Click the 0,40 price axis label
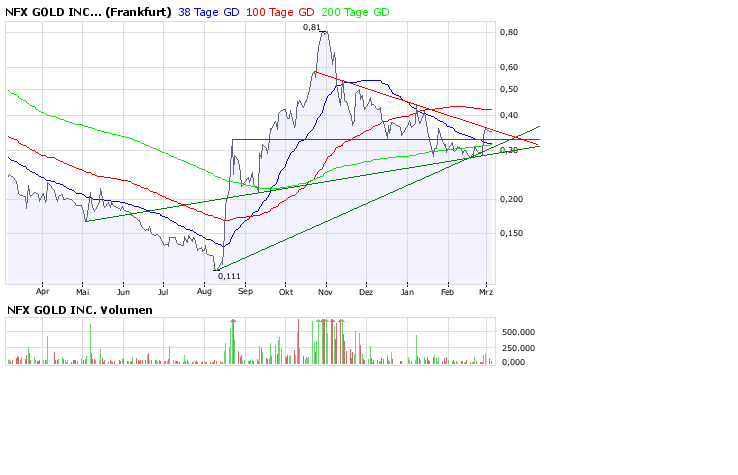This screenshot has height=475, width=738. click(x=509, y=113)
